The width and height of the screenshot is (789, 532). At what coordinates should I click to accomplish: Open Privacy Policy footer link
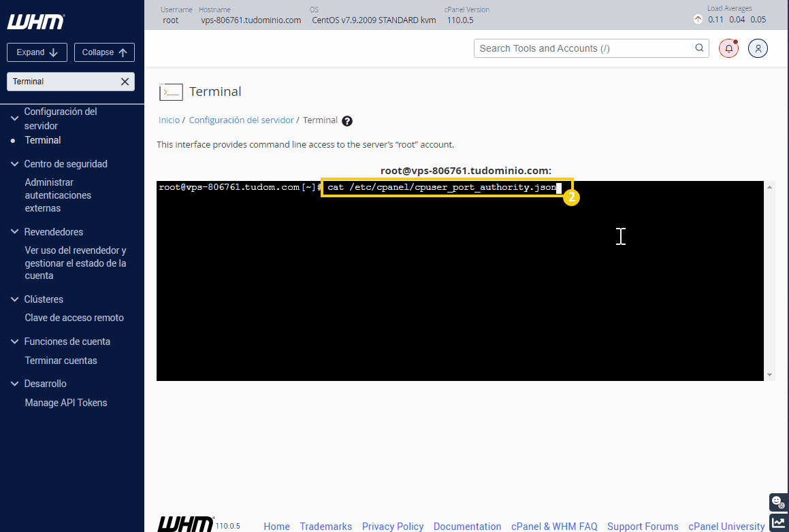[x=393, y=526]
